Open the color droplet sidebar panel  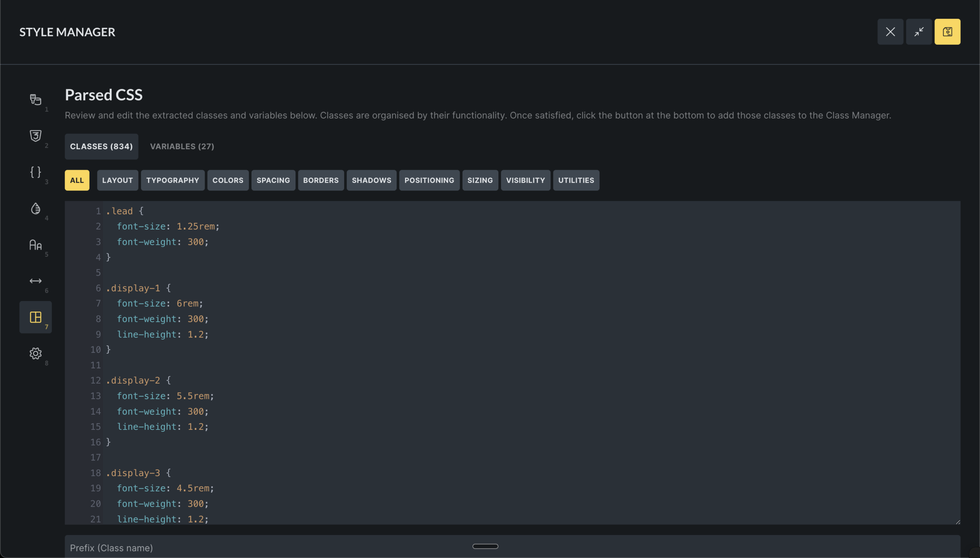pyautogui.click(x=35, y=208)
